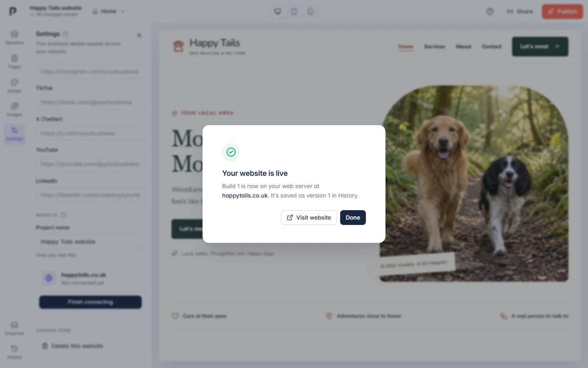Viewport: 588px width, 368px height.
Task: Click the Finish connecting button
Action: 90,302
